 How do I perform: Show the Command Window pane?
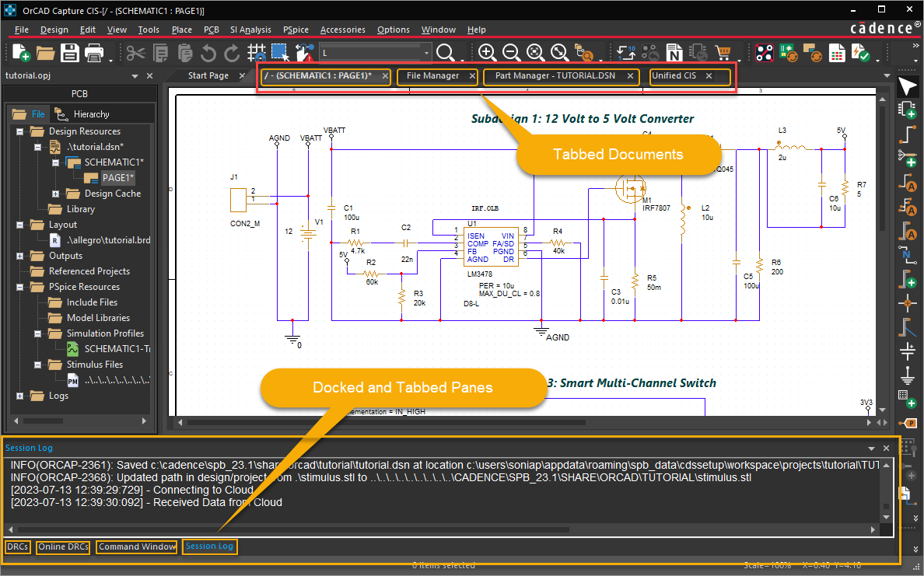coord(137,546)
